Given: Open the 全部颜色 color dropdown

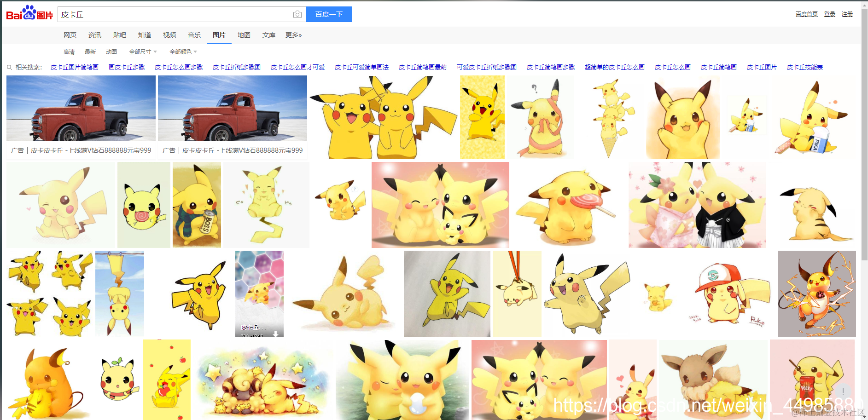Looking at the screenshot, I should point(183,52).
